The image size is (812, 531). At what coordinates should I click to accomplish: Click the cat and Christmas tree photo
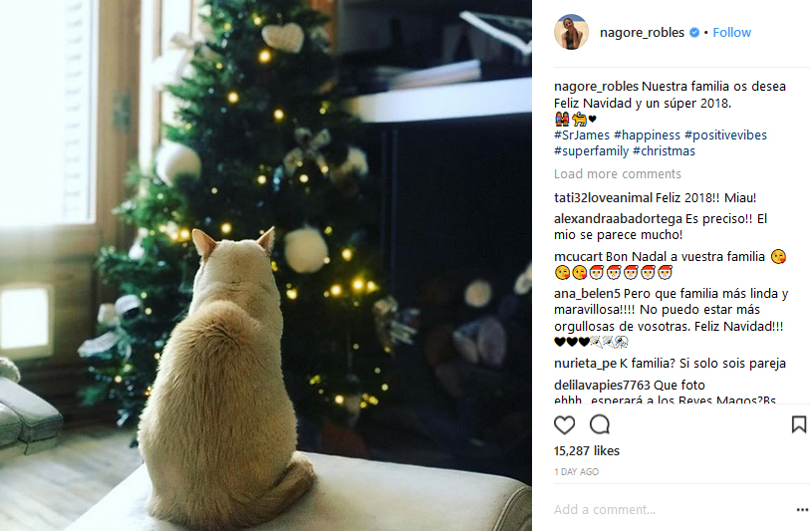[x=266, y=265]
